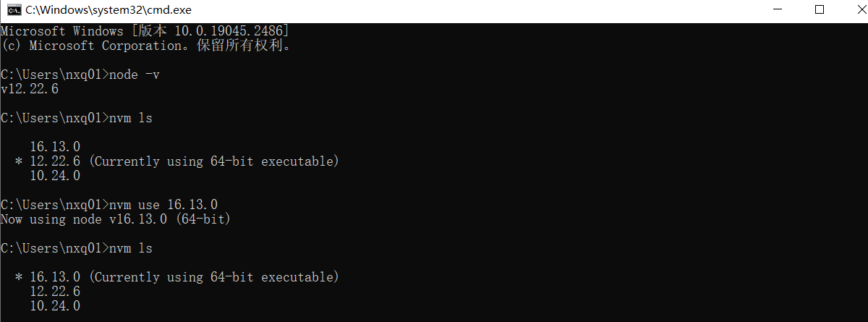Click 10.24.0 in the last version list

(x=55, y=306)
